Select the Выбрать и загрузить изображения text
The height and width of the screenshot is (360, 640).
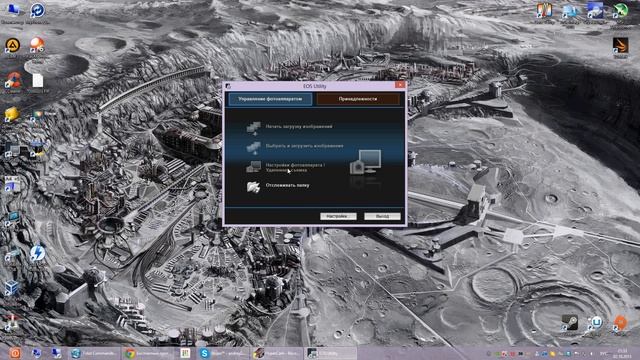304,146
